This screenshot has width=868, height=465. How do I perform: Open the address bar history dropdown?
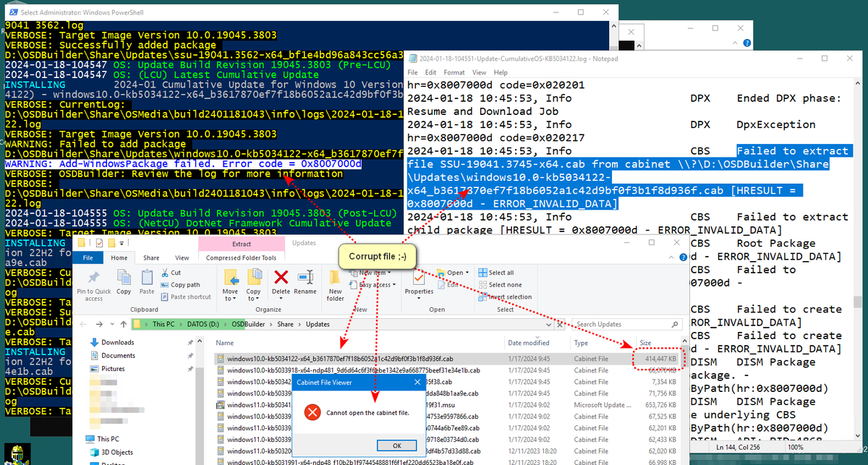(549, 324)
